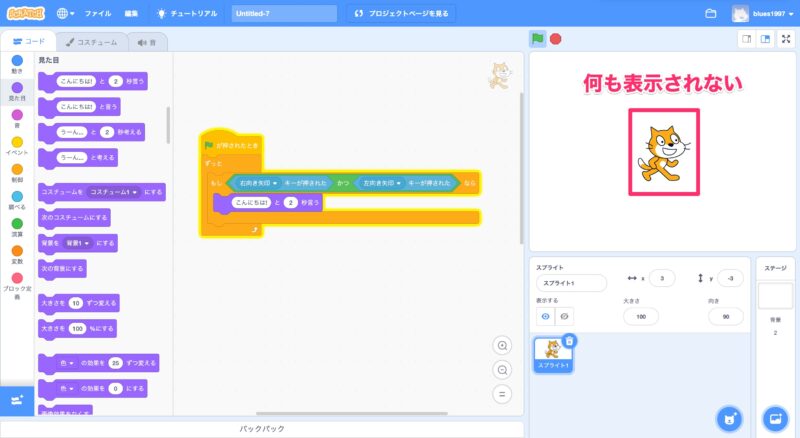This screenshot has height=438, width=800.
Task: Switch to small stage layout
Action: [746, 39]
